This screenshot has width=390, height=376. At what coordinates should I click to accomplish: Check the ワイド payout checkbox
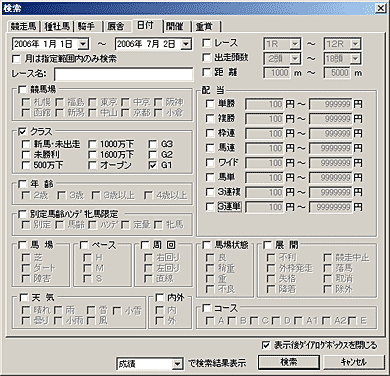click(x=210, y=163)
